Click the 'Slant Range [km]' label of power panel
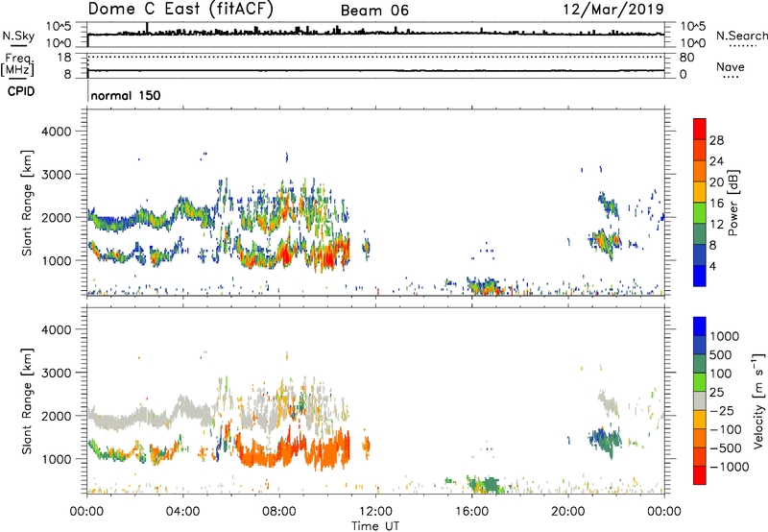 point(27,203)
